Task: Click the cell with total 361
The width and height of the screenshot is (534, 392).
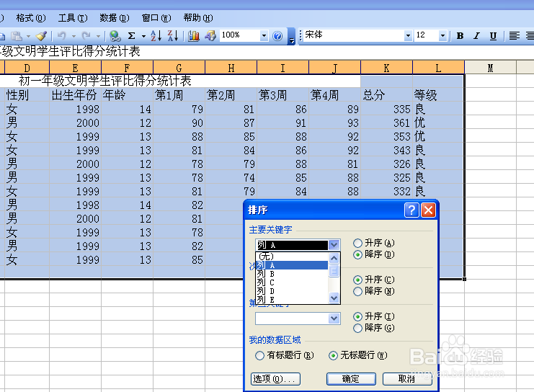Action: [x=386, y=122]
